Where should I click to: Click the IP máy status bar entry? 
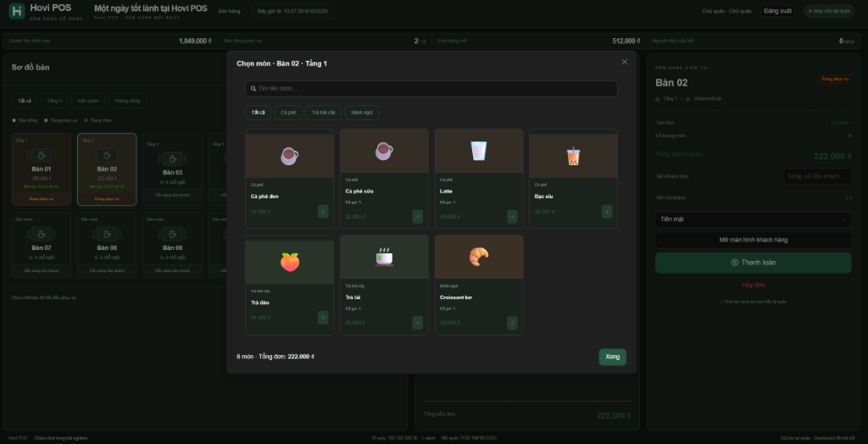tap(402, 438)
